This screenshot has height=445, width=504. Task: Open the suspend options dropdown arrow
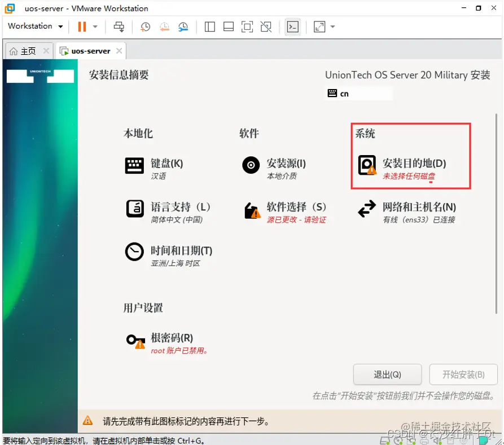click(94, 27)
